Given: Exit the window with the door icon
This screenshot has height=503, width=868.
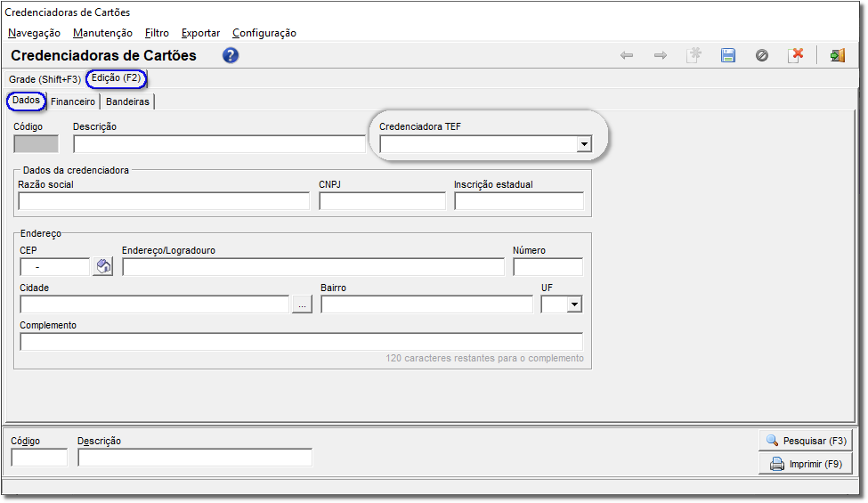Looking at the screenshot, I should (837, 55).
